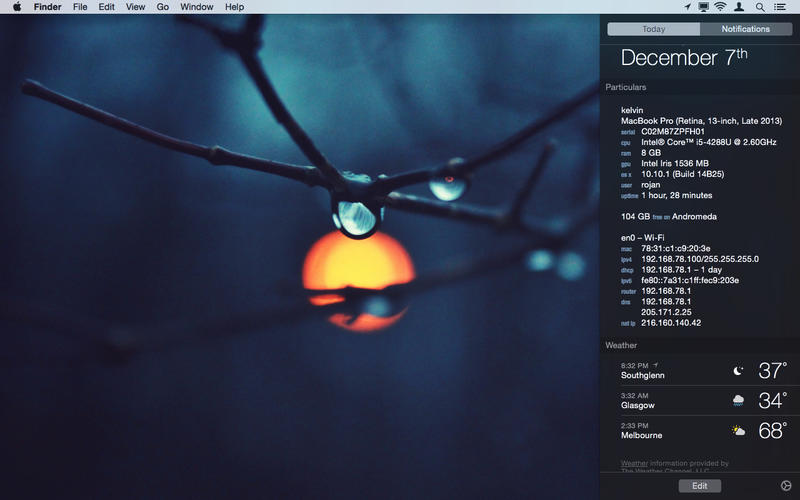This screenshot has height=500, width=800.
Task: Select the Southglenn weather row
Action: (704, 370)
